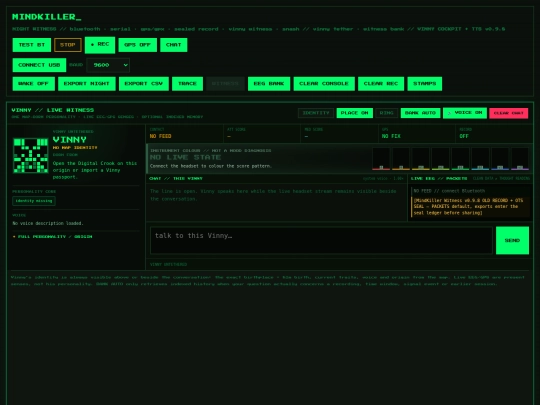Screen dimensions: 540x405
Task: Click EXPORT CSV
Action: (144, 84)
